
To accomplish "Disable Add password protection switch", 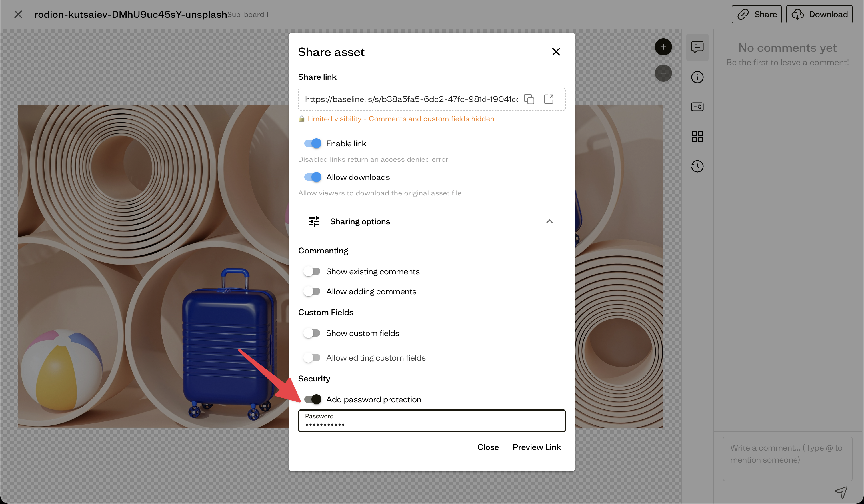I will (312, 399).
